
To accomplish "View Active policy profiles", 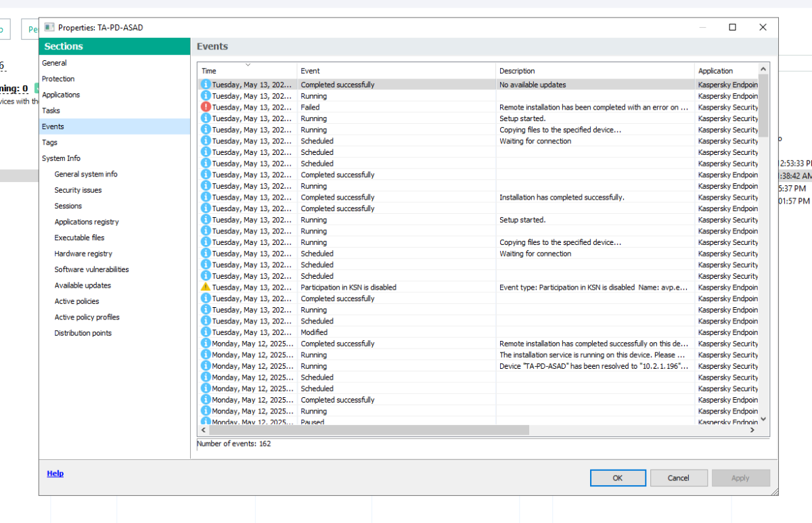I will (87, 317).
